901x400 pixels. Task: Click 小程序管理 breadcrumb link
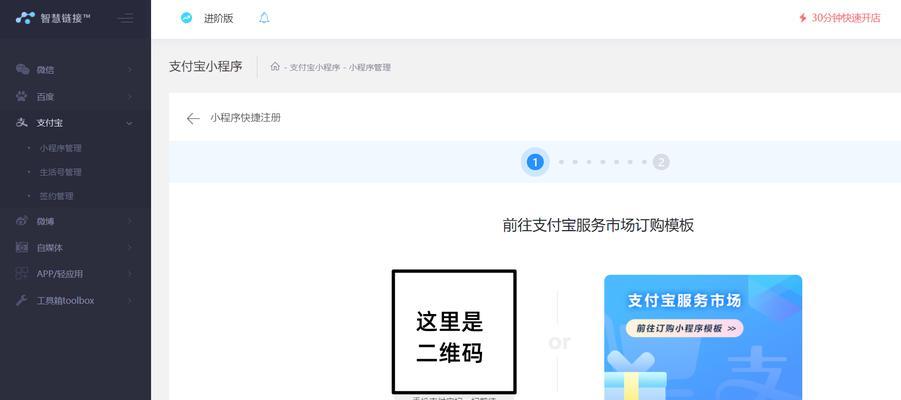coord(369,67)
